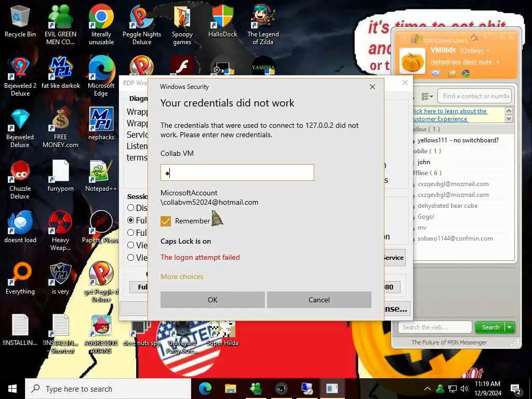Click the green Search button in Messenger
This screenshot has height=399, width=532.
(x=490, y=327)
